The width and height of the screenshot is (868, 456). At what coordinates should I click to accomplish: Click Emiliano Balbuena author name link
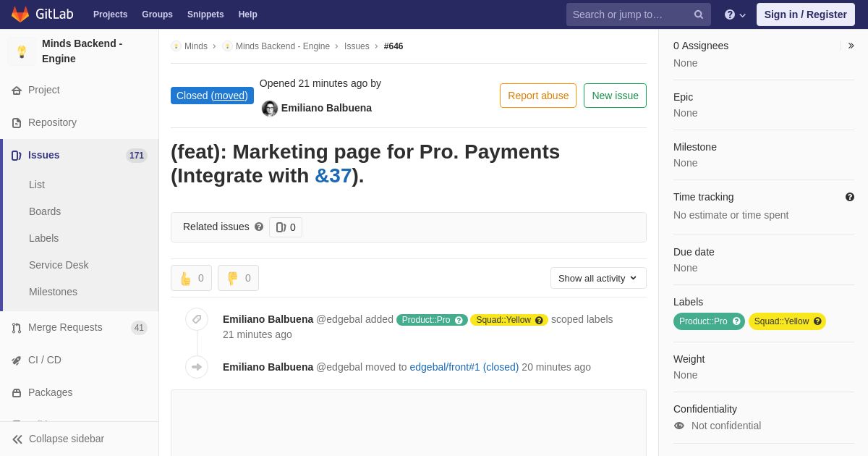[326, 108]
